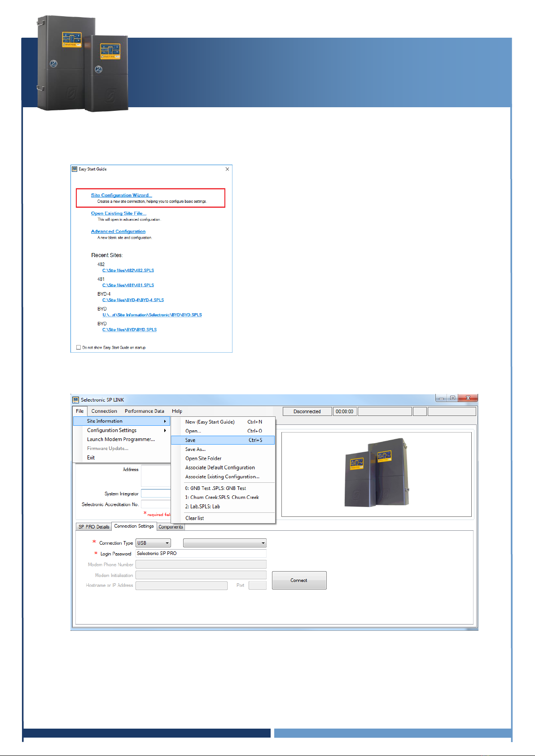Open the File menu

(80, 411)
